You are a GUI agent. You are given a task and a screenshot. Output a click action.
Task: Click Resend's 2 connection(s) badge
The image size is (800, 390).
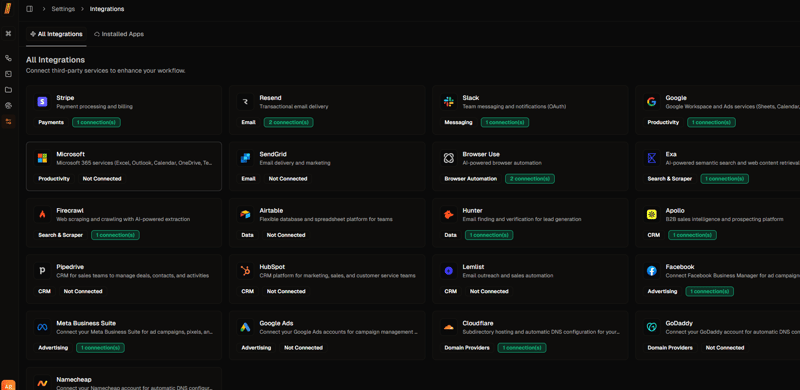[289, 123]
